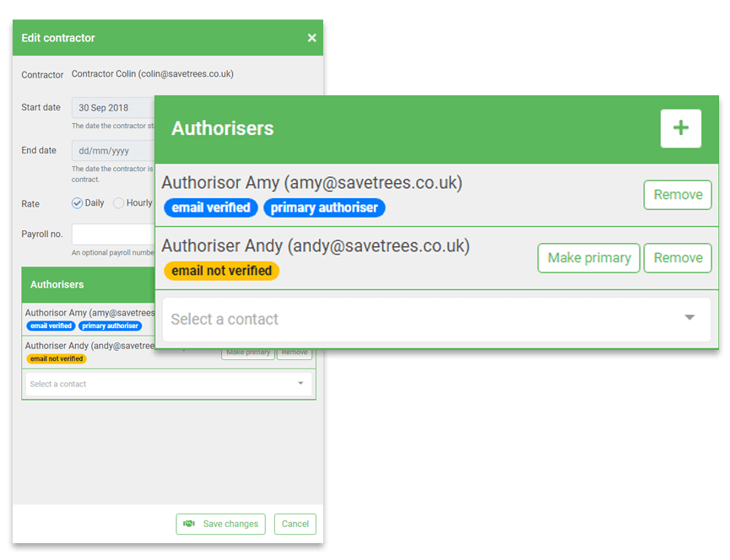Viewport: 730px width, 560px height.
Task: Click the large 'email verified' badge
Action: tap(211, 207)
